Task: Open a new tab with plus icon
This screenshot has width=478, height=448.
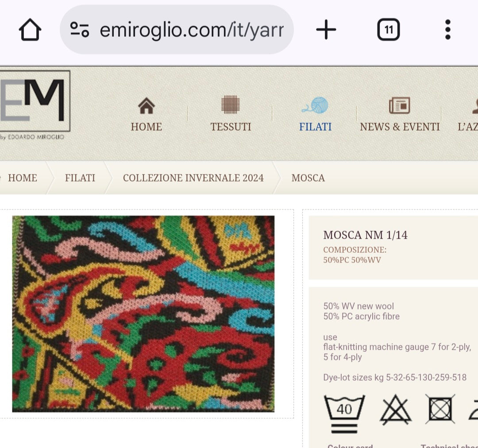Action: (x=326, y=30)
